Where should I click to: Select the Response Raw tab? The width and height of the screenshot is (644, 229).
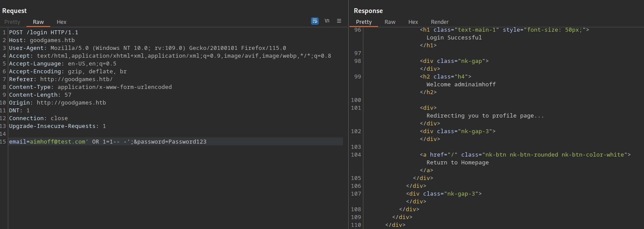tap(390, 22)
